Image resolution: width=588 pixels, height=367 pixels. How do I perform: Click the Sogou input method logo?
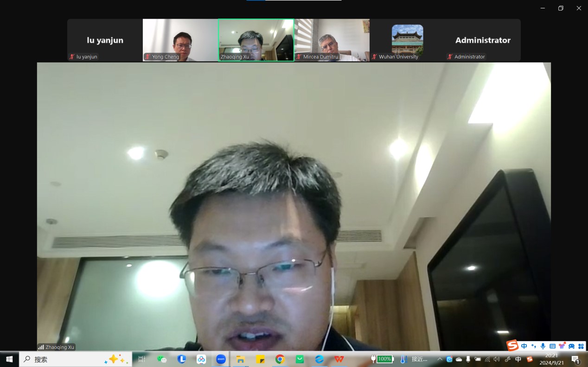click(x=512, y=346)
